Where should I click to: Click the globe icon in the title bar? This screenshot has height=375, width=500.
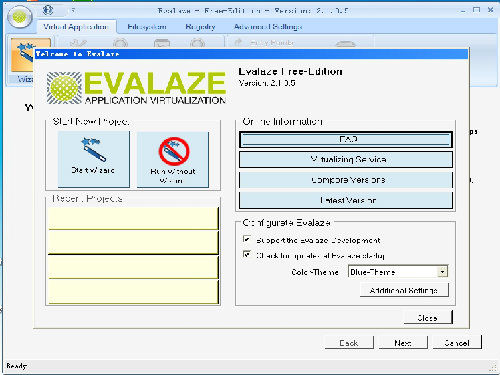click(x=48, y=10)
